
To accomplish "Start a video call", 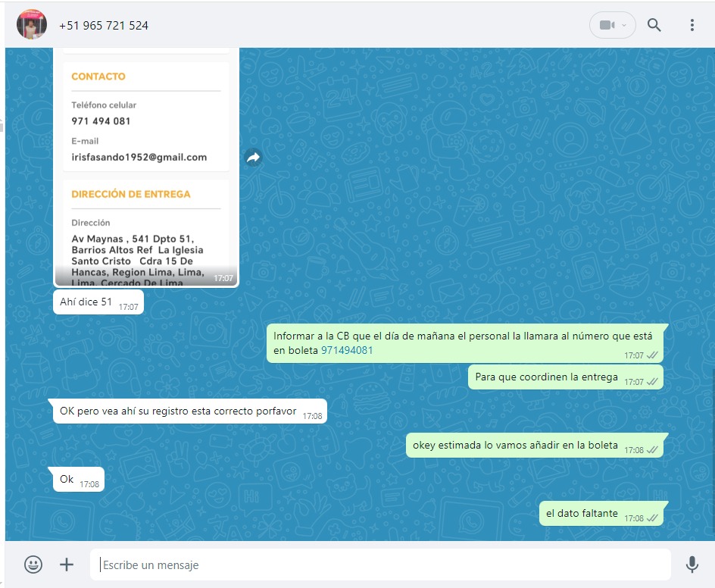I will pyautogui.click(x=606, y=25).
